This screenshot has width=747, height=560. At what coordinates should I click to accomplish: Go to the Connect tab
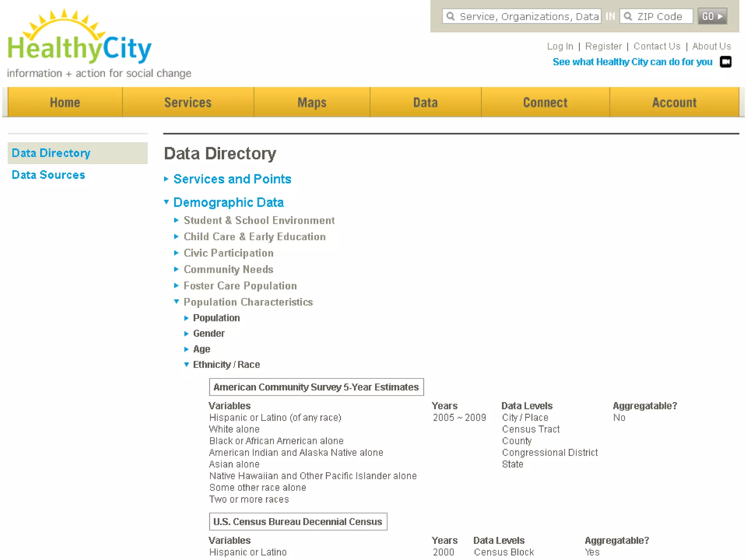pos(545,102)
